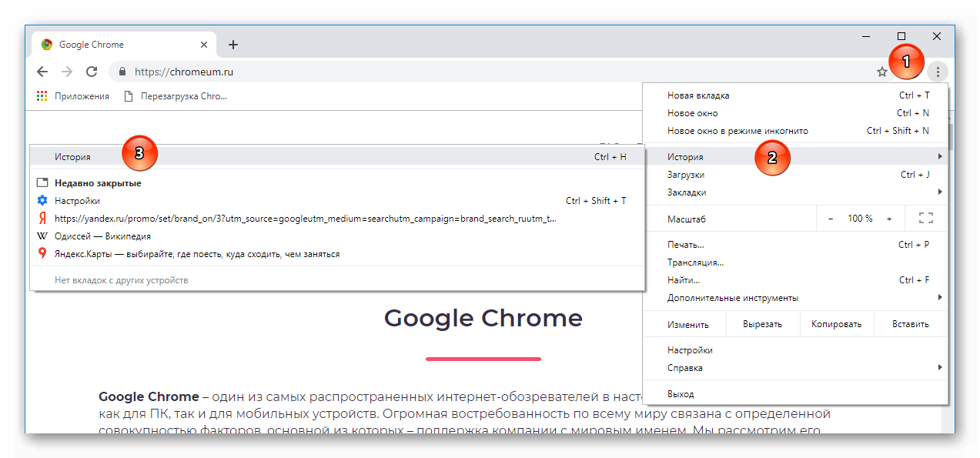Click the recently closed window icon
Image resolution: width=980 pixels, height=458 pixels.
pos(42,183)
